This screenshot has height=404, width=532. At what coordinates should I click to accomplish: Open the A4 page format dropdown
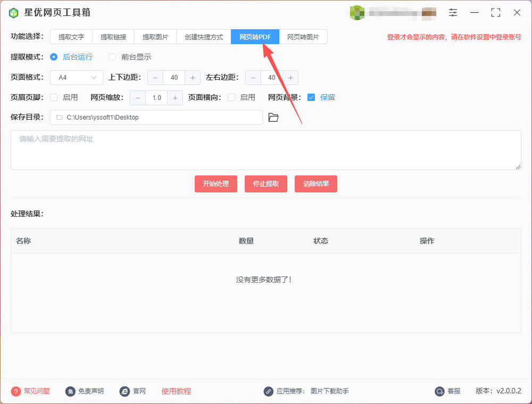76,77
